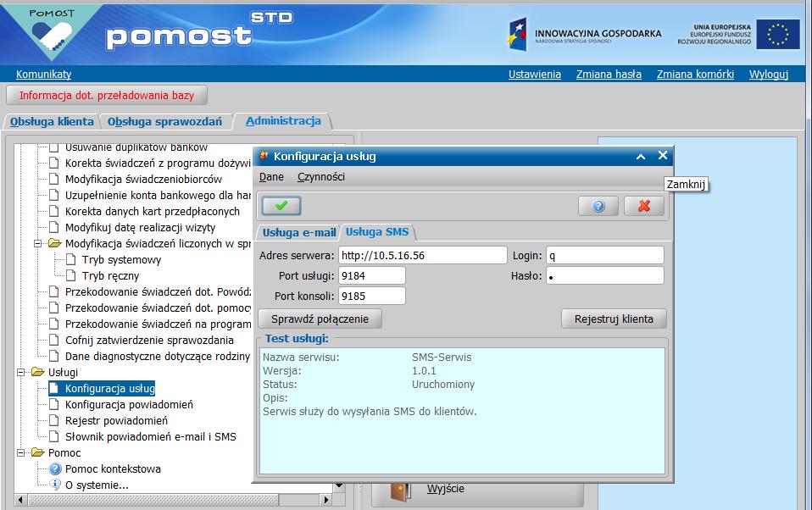This screenshot has width=812, height=510.
Task: Click the document icon beside Tryb systemowy
Action: coord(71,259)
